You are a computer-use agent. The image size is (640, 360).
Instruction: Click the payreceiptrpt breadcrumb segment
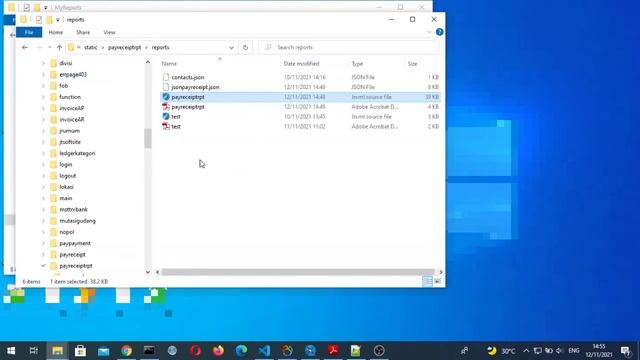coord(124,47)
